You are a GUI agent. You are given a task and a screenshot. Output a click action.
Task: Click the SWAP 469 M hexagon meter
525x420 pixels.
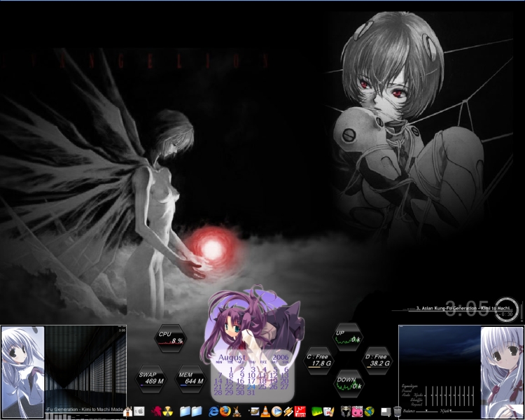point(151,379)
